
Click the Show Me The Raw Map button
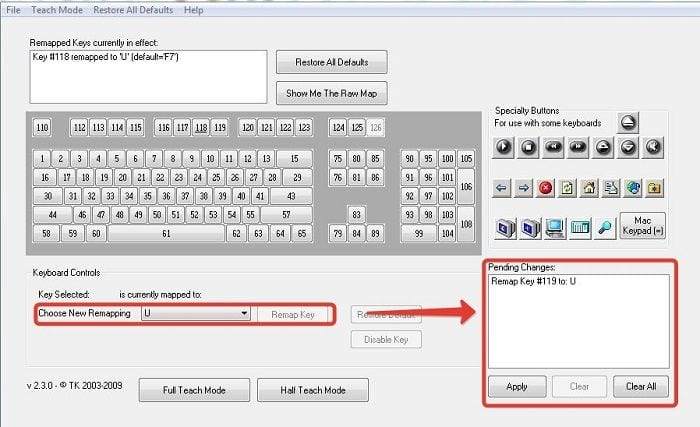[x=331, y=93]
